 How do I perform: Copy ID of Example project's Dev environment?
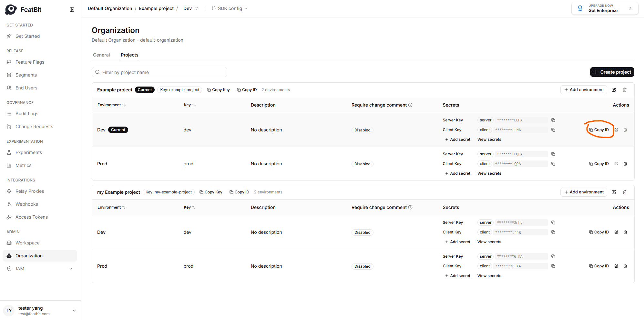click(599, 130)
